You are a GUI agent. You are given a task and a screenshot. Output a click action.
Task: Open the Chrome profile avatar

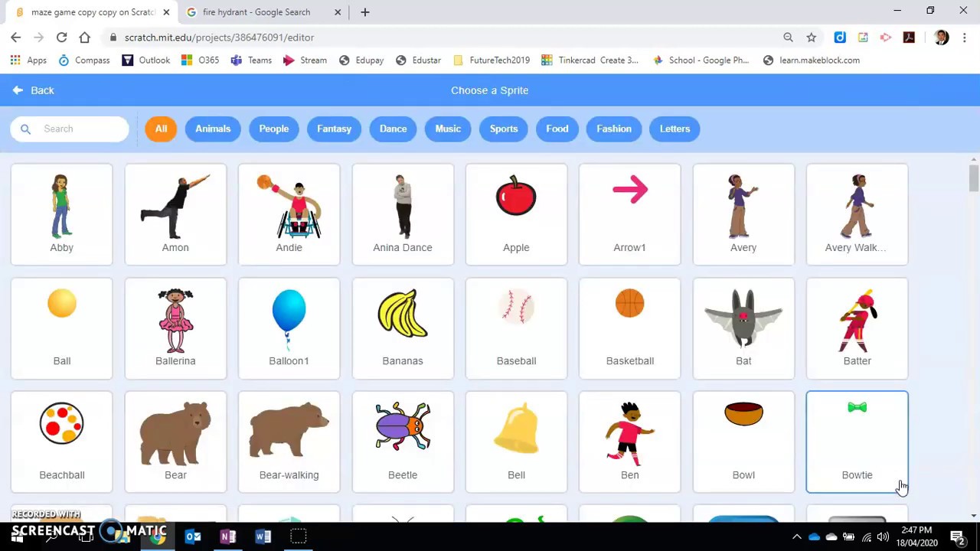942,37
